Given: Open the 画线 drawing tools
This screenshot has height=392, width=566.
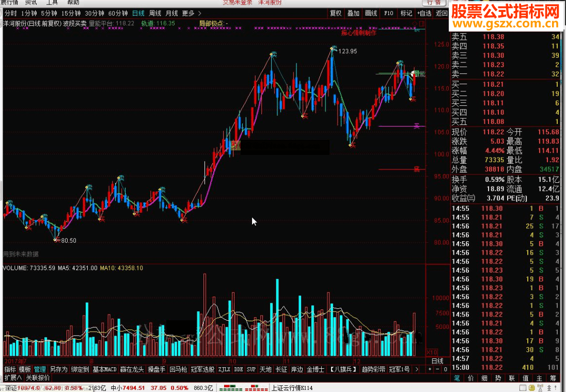Looking at the screenshot, I should [371, 13].
